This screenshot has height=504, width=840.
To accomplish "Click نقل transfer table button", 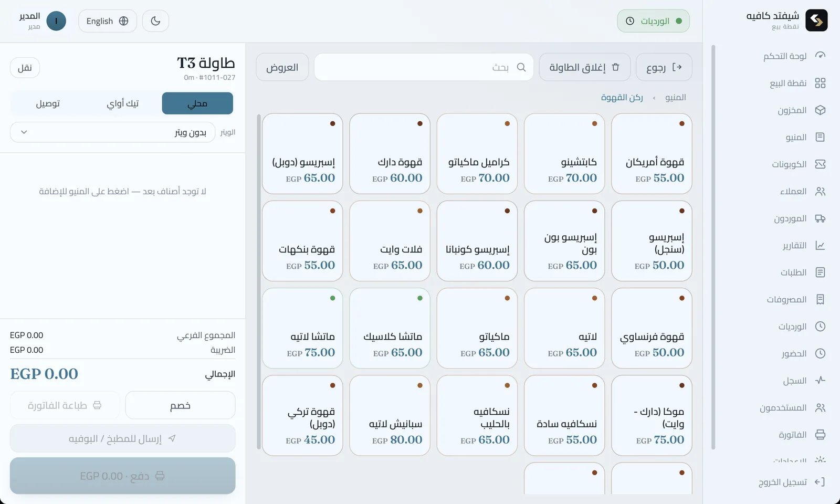I will pyautogui.click(x=25, y=68).
